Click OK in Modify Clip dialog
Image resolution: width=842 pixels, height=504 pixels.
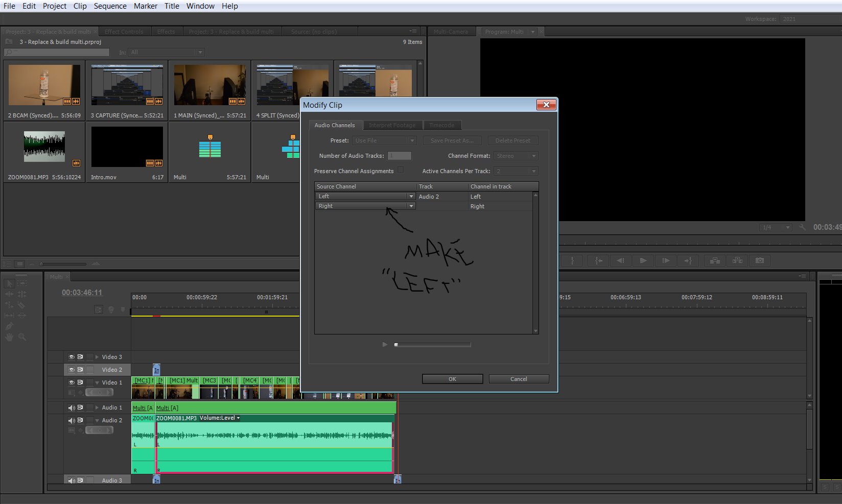[x=452, y=379]
